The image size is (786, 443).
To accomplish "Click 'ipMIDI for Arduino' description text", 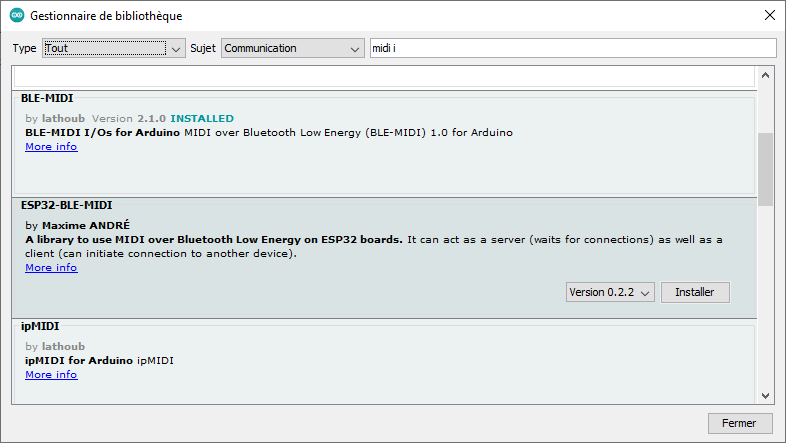I will click(x=79, y=360).
